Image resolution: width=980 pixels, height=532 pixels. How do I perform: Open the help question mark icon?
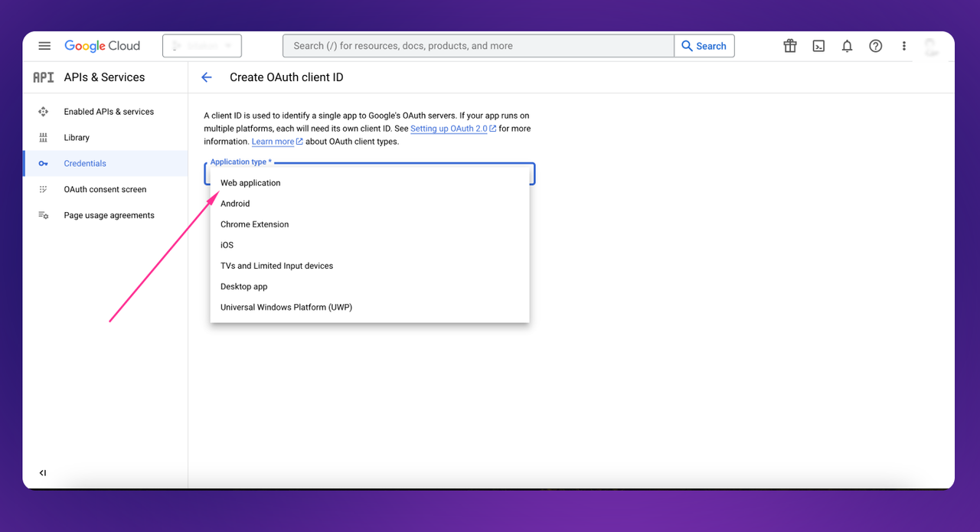click(876, 46)
